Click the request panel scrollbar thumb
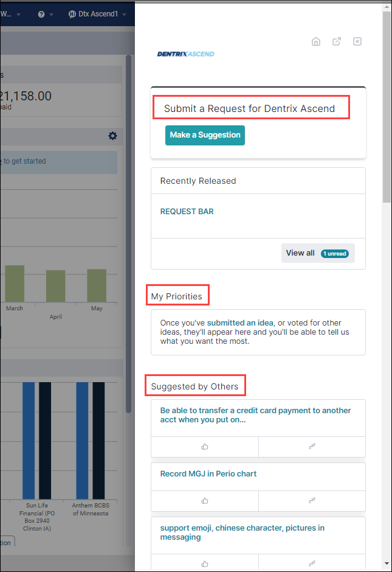This screenshot has height=572, width=392. [x=387, y=107]
